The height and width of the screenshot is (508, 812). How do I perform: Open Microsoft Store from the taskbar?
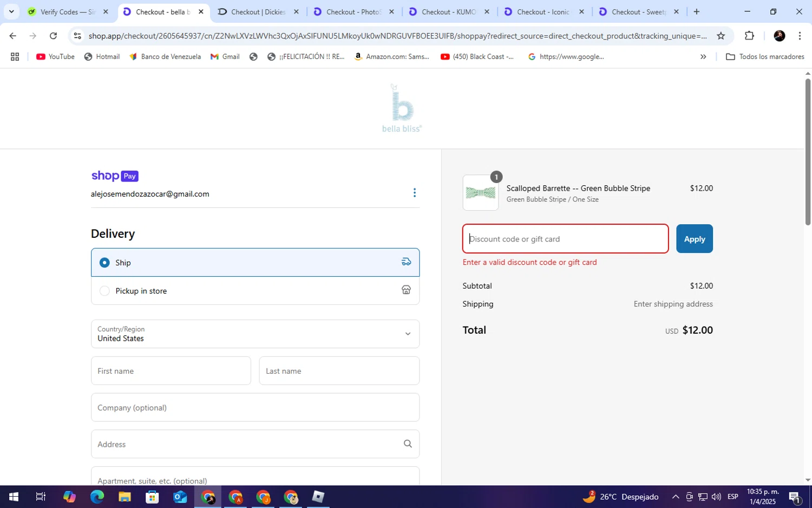pos(152,497)
